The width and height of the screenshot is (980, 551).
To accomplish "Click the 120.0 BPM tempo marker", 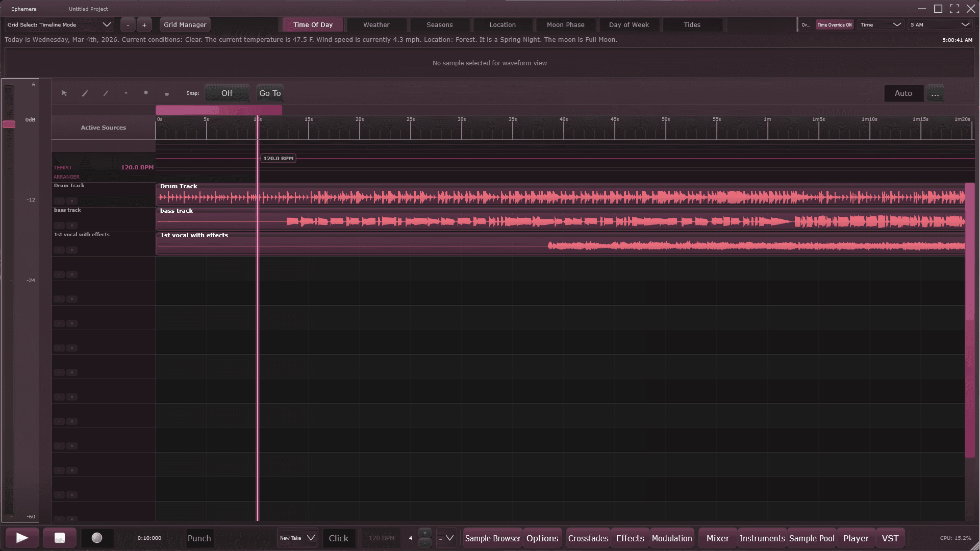I will point(278,159).
